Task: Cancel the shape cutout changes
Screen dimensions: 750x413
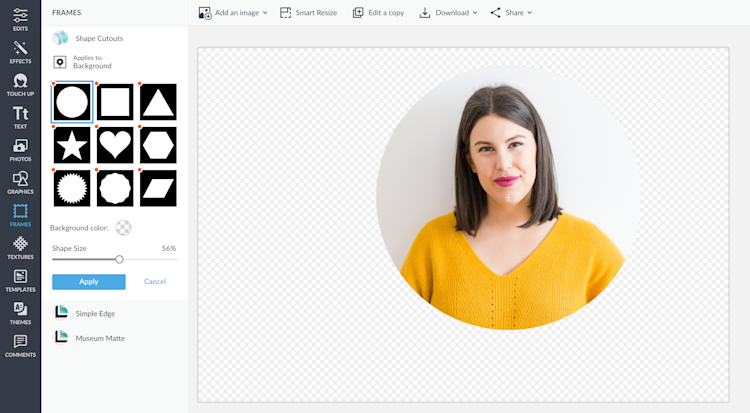Action: (x=155, y=281)
